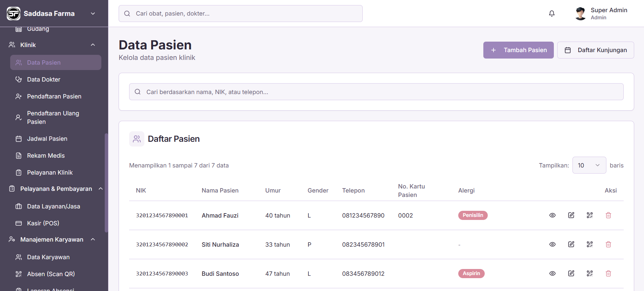
Task: Open Data Karyawan menu item
Action: pos(56,257)
